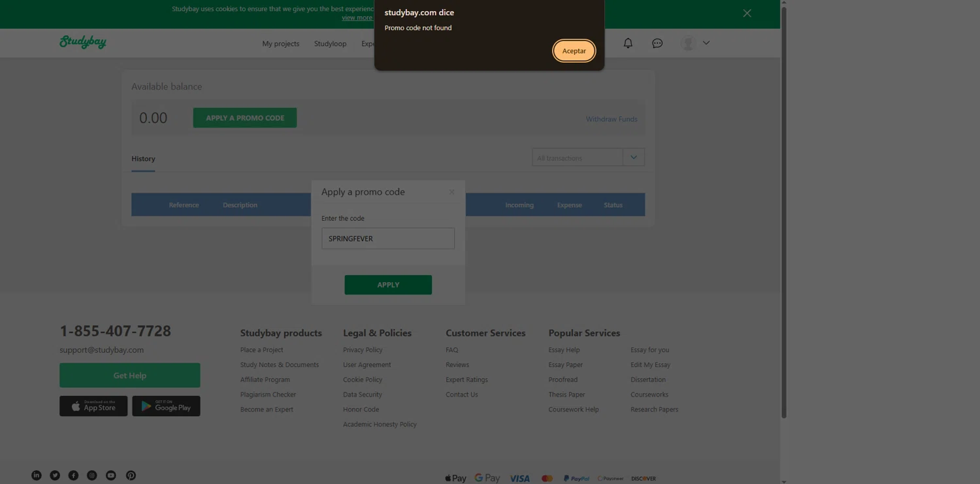The image size is (980, 484).
Task: Open the Studybay logo home link
Action: point(83,42)
